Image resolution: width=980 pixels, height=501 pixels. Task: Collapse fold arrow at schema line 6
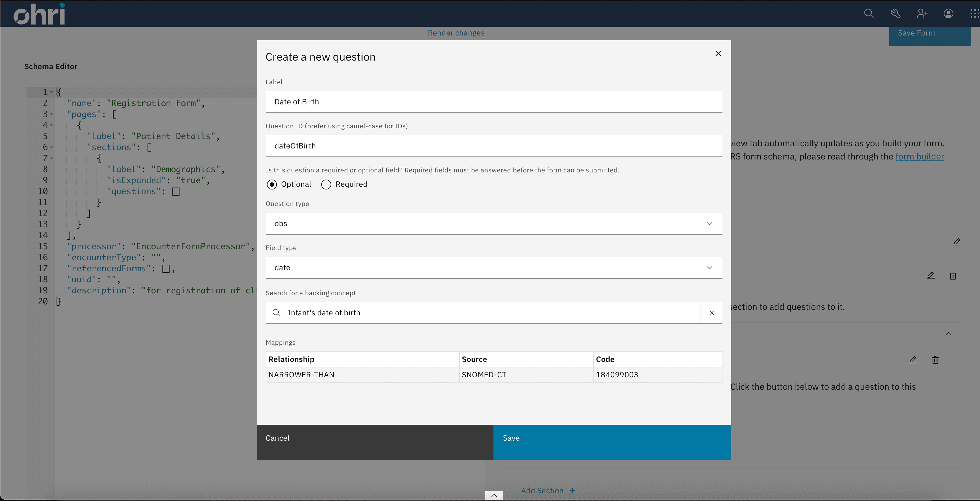coord(52,147)
